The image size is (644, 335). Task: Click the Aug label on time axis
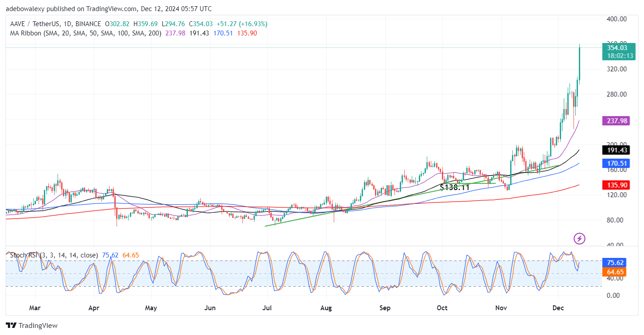point(326,308)
